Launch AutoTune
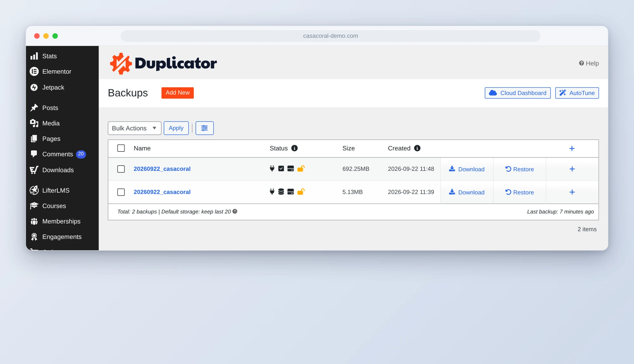The width and height of the screenshot is (634, 364). 577,93
